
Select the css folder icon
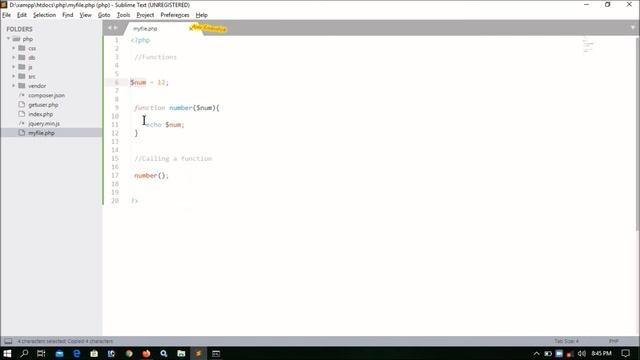click(x=22, y=48)
